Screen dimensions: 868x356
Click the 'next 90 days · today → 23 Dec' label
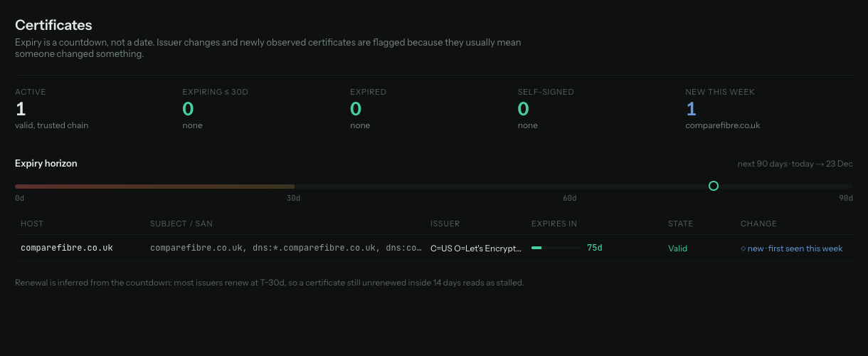795,164
